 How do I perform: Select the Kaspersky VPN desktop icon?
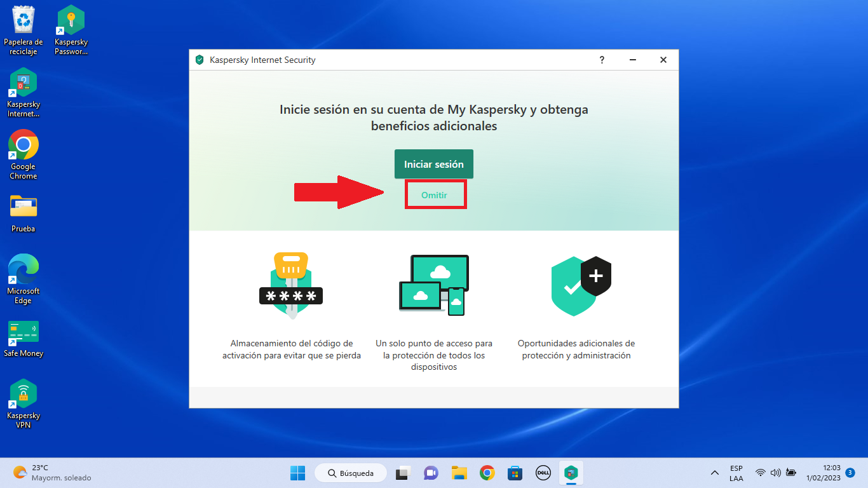pos(24,403)
